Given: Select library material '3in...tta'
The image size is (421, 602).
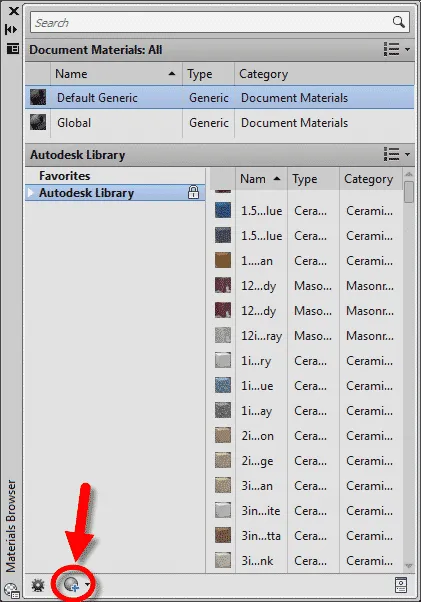Looking at the screenshot, I should (x=306, y=536).
